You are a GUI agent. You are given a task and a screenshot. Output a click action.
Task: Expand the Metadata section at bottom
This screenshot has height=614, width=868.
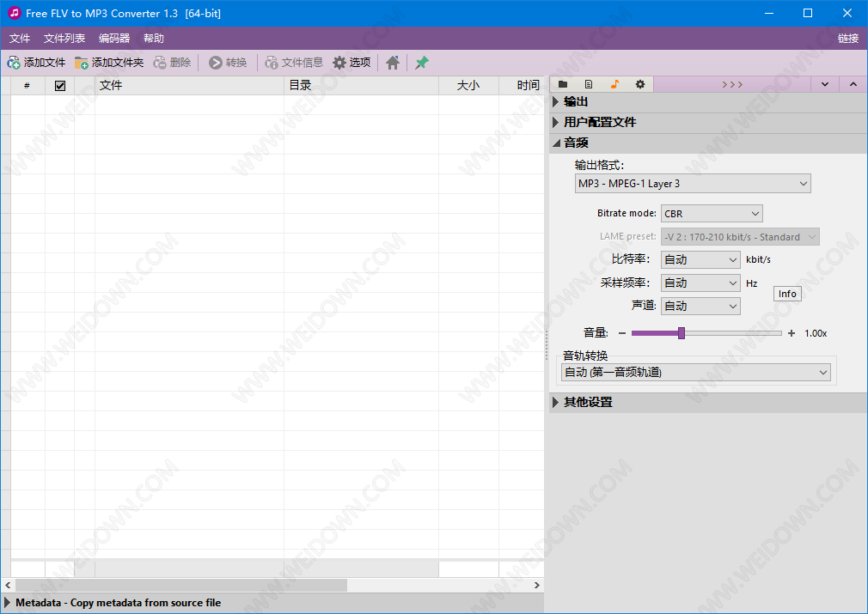272,602
